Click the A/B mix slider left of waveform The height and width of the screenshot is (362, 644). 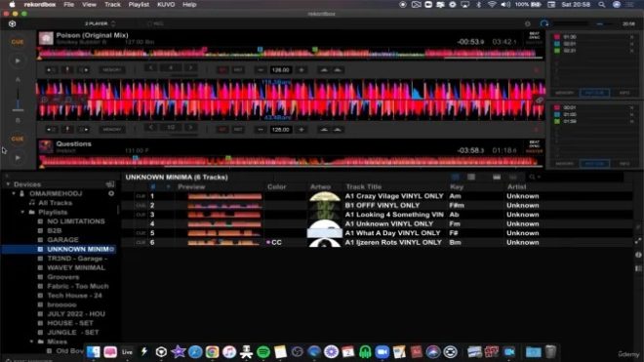click(18, 100)
